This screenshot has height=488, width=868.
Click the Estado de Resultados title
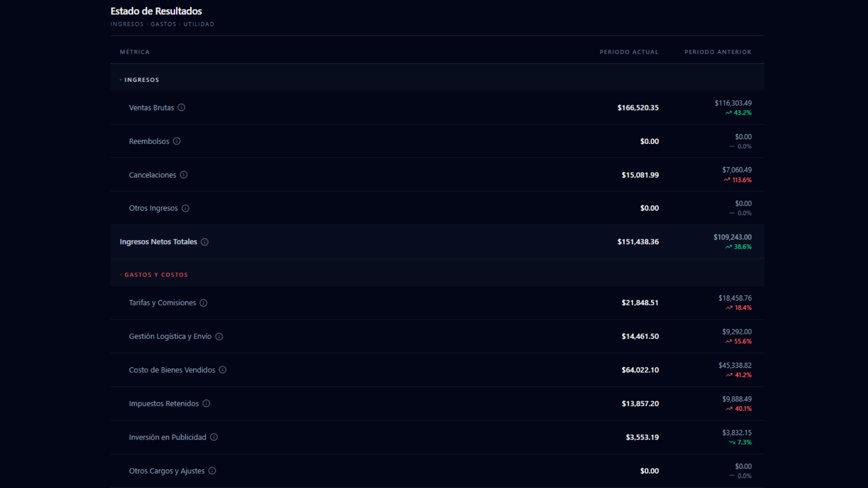click(156, 11)
